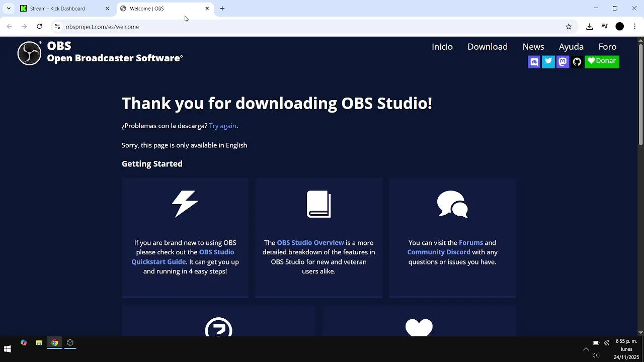This screenshot has width=644, height=362.
Task: Show hidden system tray icons
Action: (x=586, y=349)
